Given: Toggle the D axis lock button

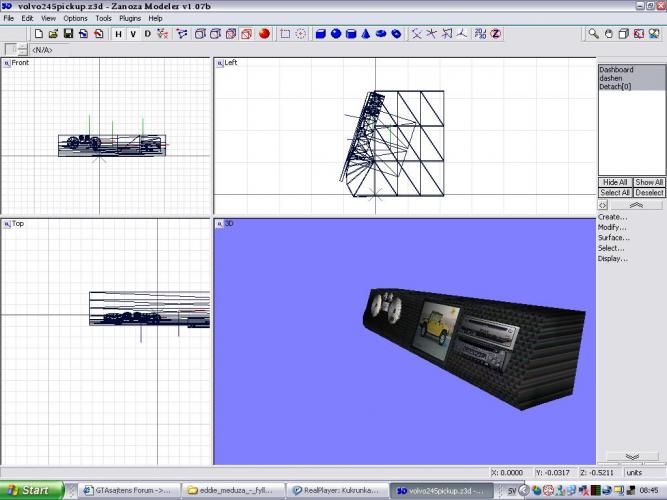Looking at the screenshot, I should pos(148,33).
